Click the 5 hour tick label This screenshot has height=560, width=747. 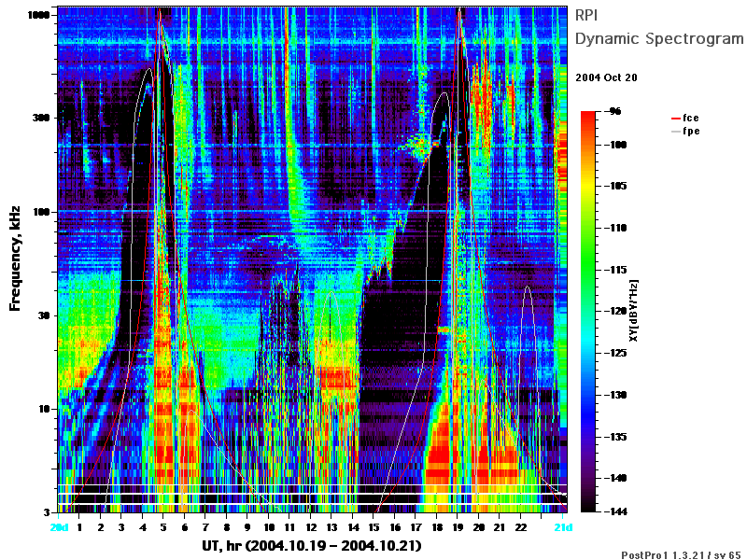(x=163, y=527)
